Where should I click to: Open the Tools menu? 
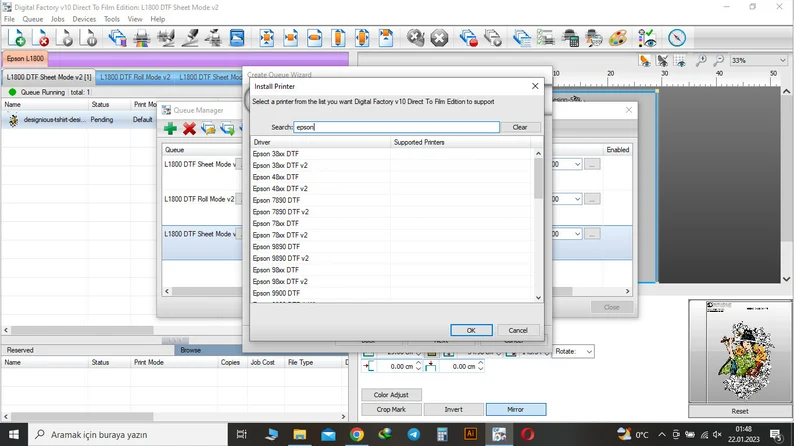pos(112,19)
